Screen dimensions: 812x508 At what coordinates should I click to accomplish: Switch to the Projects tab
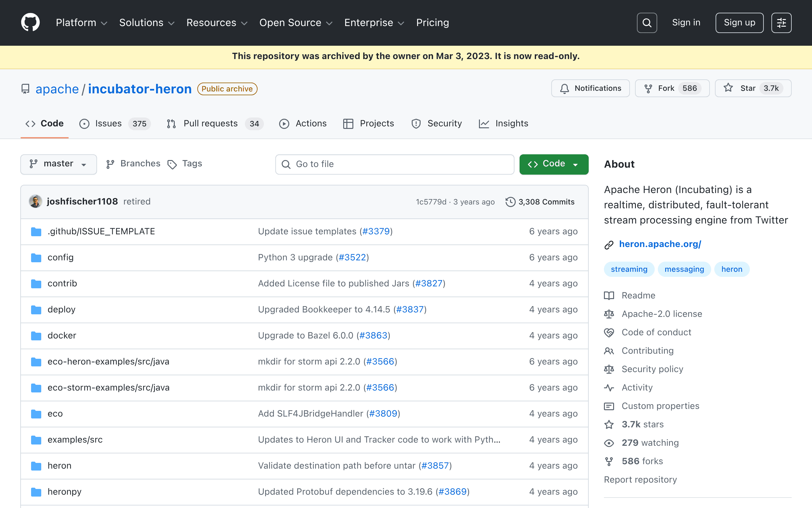point(369,123)
